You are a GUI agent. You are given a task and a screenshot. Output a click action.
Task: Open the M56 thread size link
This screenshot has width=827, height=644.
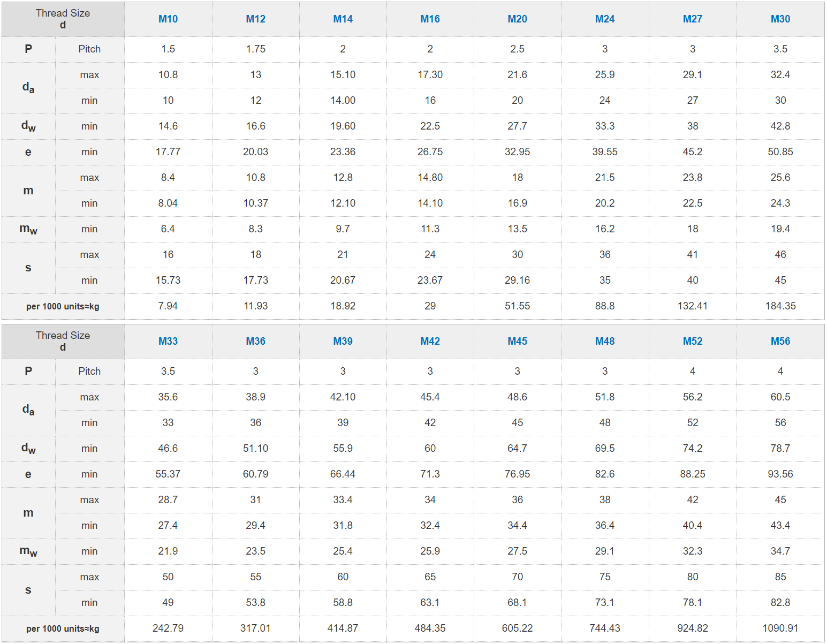coord(780,341)
